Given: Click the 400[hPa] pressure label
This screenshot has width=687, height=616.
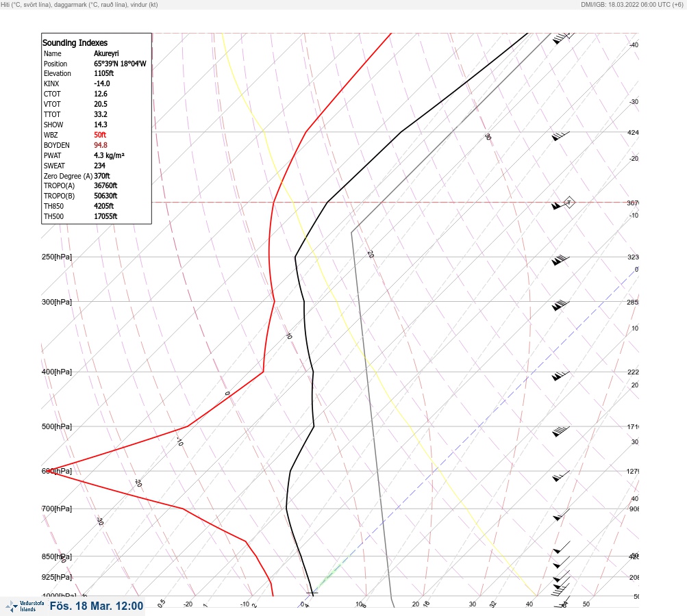Looking at the screenshot, I should pyautogui.click(x=57, y=372).
